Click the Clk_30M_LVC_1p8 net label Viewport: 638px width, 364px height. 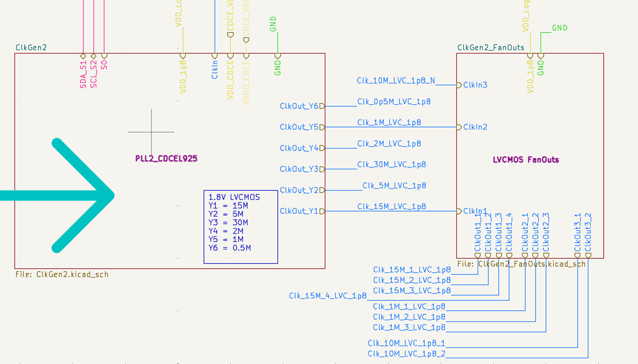392,164
